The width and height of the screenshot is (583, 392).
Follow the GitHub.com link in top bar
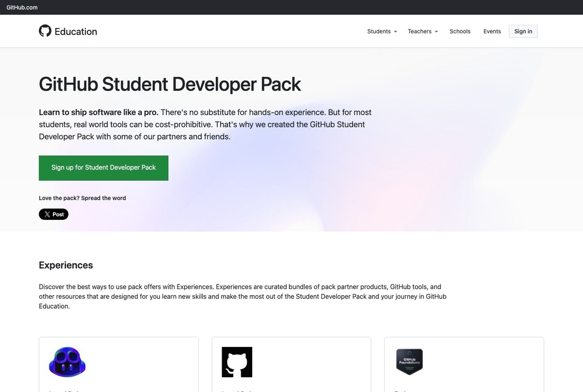click(22, 7)
